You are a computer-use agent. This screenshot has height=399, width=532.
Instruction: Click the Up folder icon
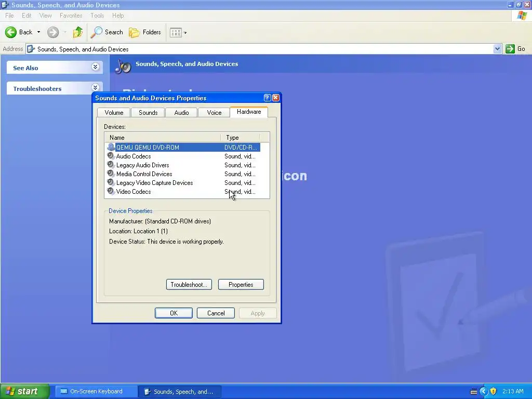(78, 32)
